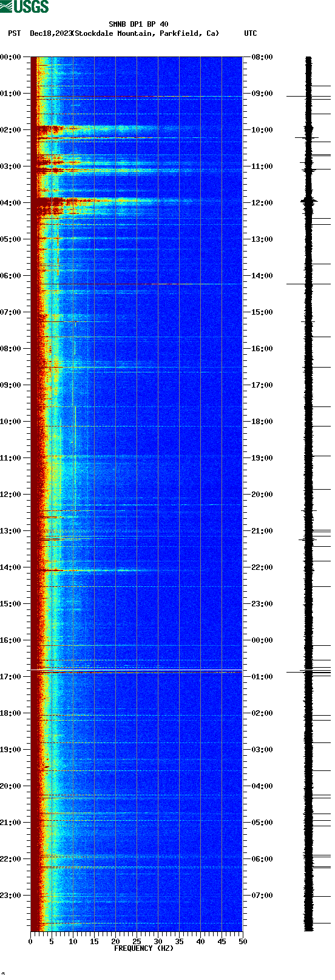This screenshot has width=335, height=980.
Task: Click the 04:00 label on the UTC axis
Action: tap(262, 786)
